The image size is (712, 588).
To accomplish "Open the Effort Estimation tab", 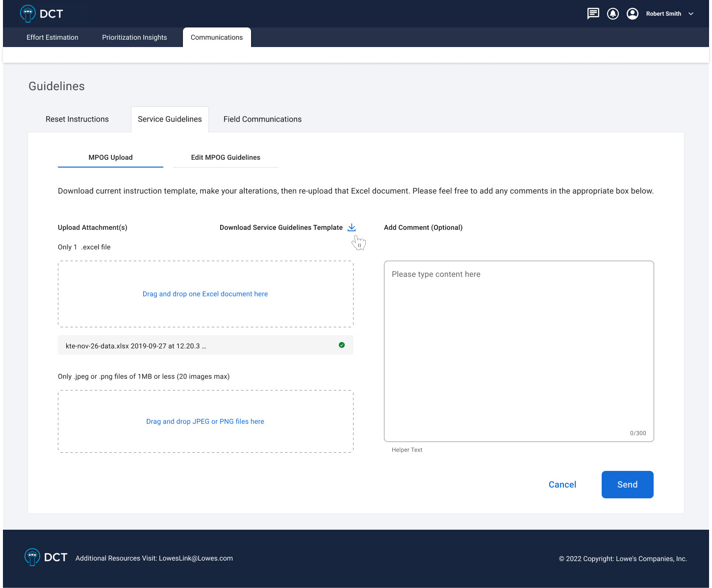I will 52,37.
